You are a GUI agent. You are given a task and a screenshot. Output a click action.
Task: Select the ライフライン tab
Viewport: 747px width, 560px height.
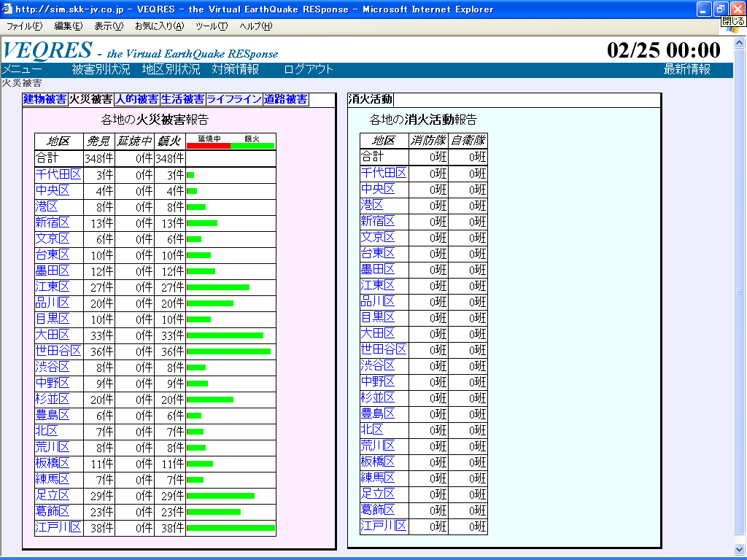tap(233, 99)
